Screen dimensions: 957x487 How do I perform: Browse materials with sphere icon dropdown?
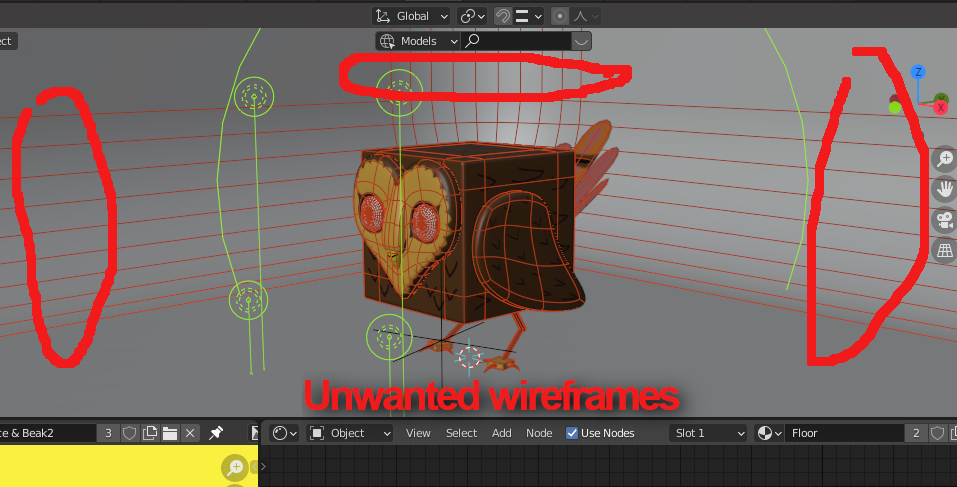click(x=769, y=433)
